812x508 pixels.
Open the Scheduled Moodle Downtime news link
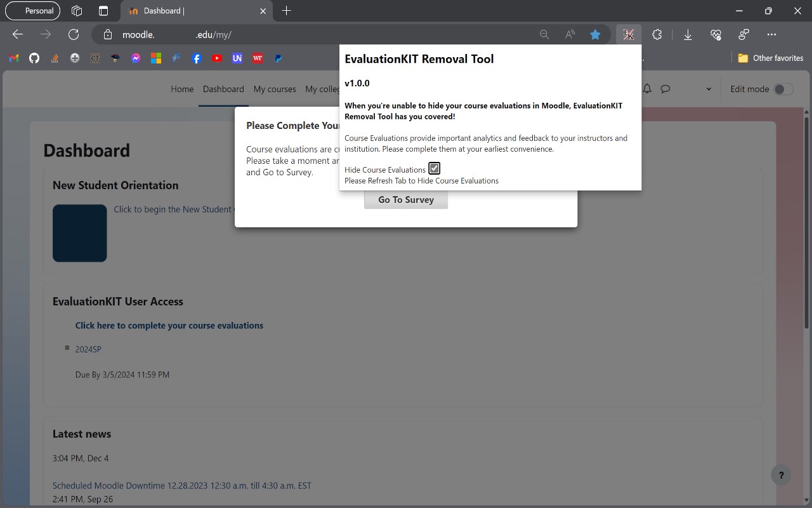[x=182, y=486]
